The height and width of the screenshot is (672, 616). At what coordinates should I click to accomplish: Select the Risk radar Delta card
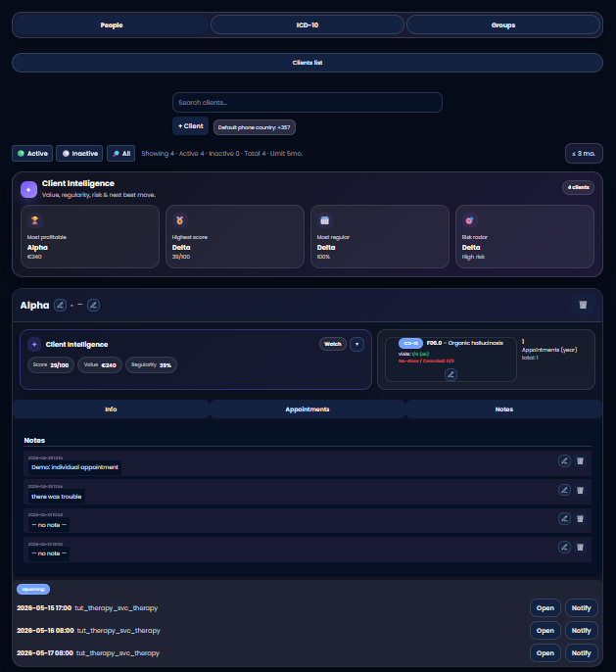pos(525,237)
